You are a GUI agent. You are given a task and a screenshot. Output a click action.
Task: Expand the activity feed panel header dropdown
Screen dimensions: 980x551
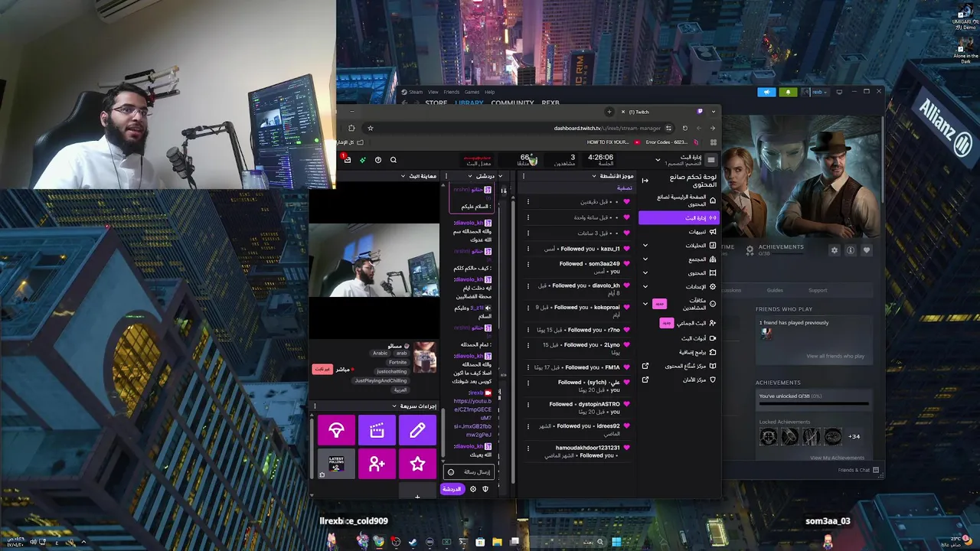[x=593, y=176]
